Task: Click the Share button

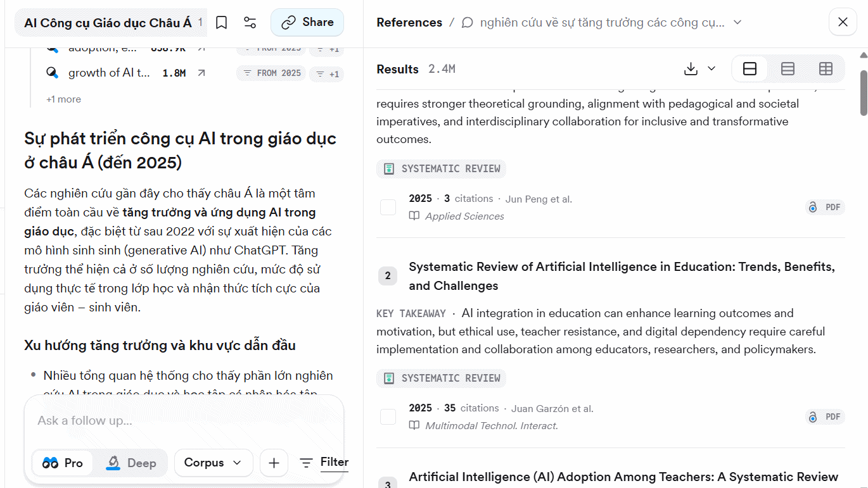Action: pyautogui.click(x=307, y=22)
